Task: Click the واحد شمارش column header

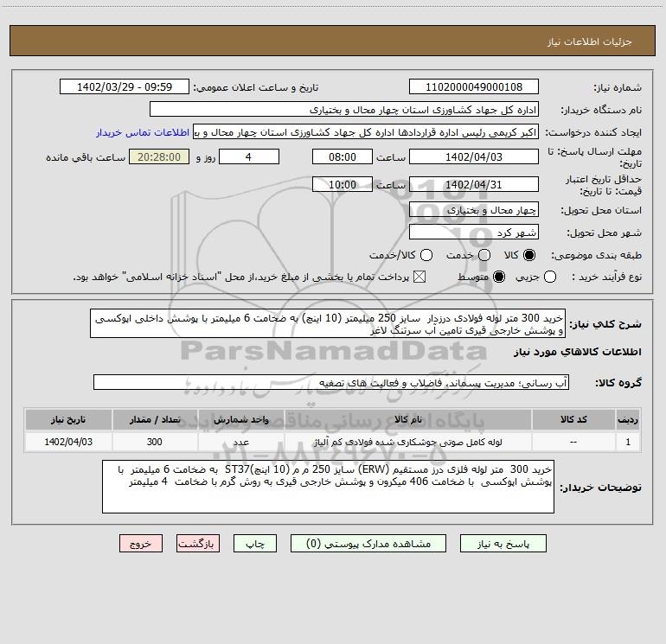Action: (x=240, y=419)
